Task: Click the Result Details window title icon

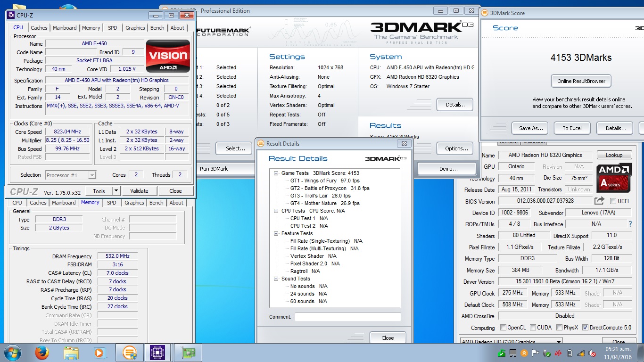Action: point(261,144)
